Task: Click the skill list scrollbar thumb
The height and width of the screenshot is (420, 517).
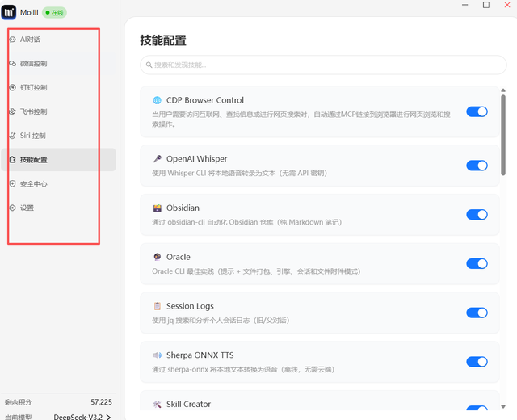Action: click(502, 135)
